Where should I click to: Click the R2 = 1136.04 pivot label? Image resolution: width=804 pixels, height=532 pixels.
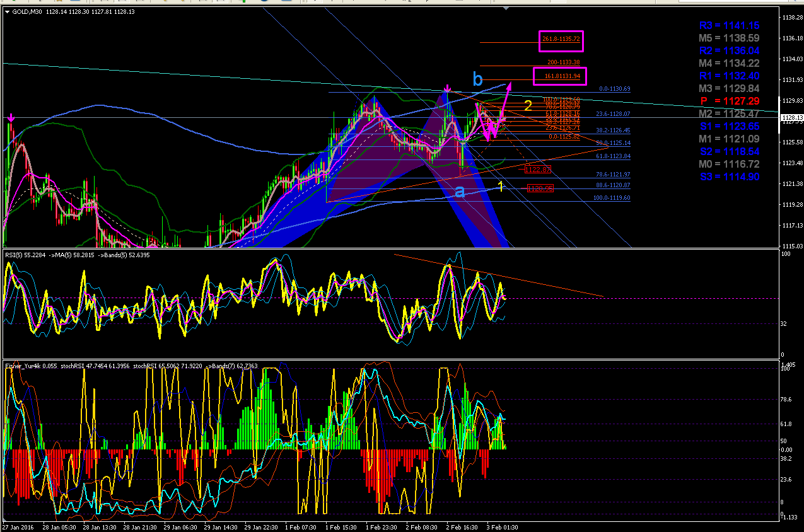[729, 50]
